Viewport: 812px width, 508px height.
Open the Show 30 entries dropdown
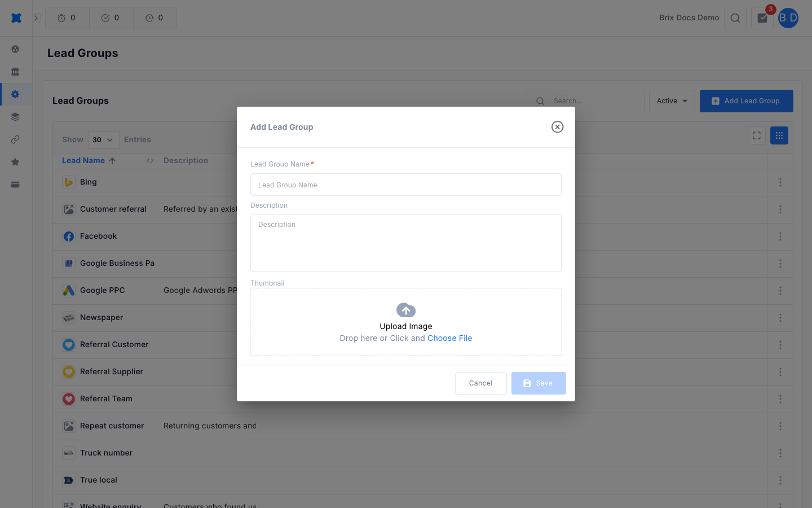104,139
